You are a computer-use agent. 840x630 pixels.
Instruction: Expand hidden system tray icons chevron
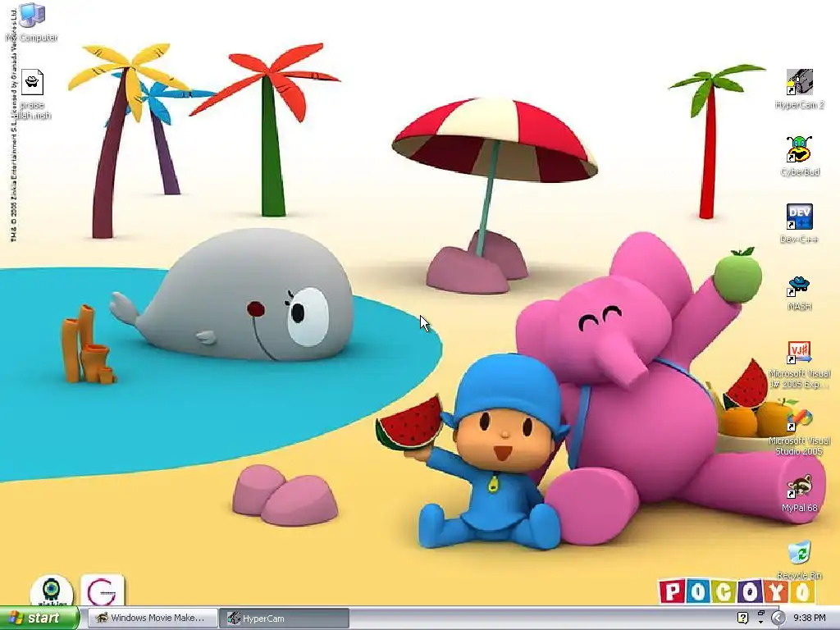point(778,619)
